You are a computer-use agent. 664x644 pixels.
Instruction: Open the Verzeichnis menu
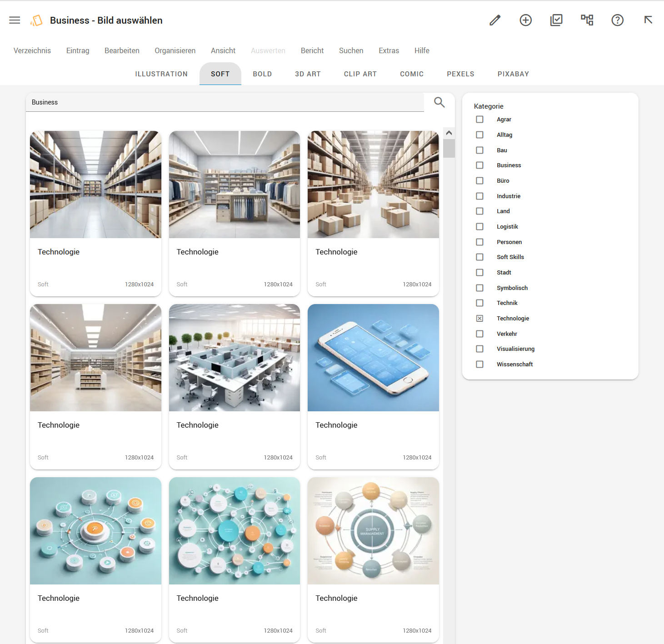pyautogui.click(x=32, y=50)
